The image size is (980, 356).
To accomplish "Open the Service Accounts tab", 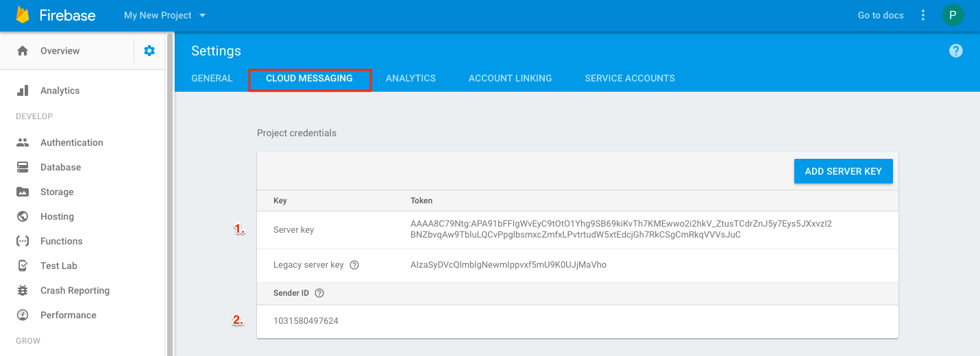I will pos(630,78).
